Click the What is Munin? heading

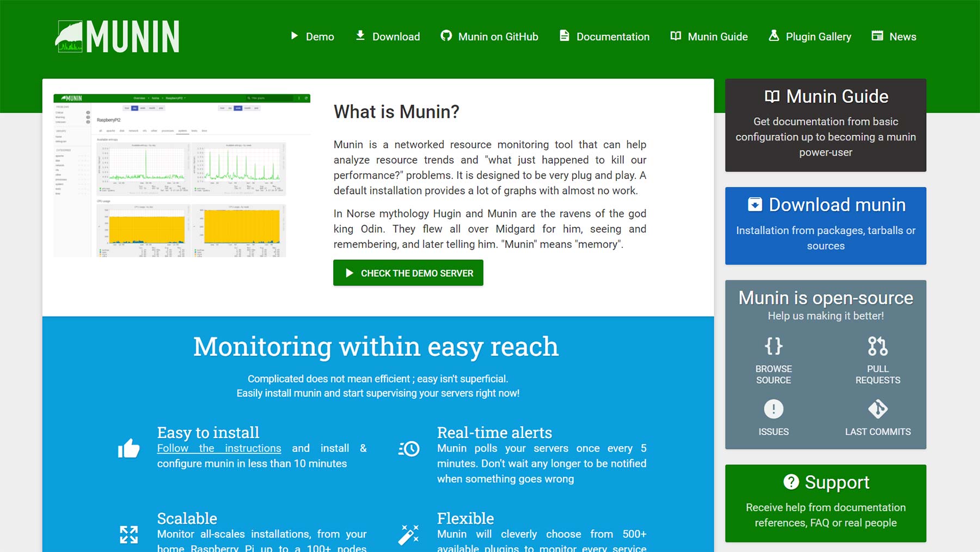396,112
